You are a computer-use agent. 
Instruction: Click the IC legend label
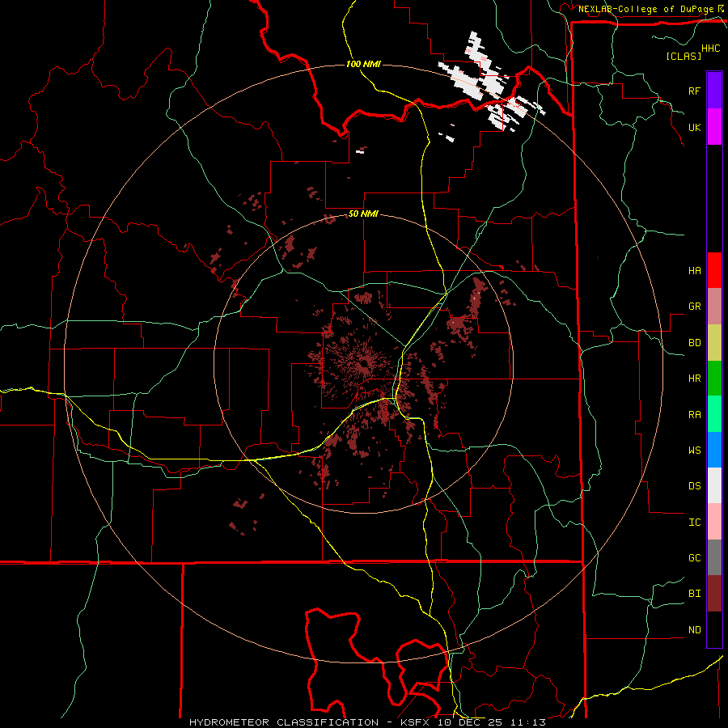pos(694,523)
